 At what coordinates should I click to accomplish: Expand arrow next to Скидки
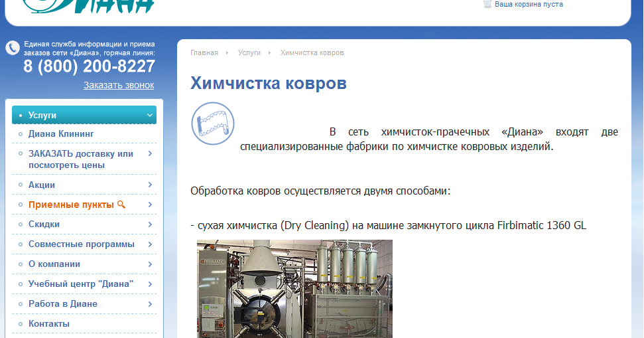pos(151,224)
